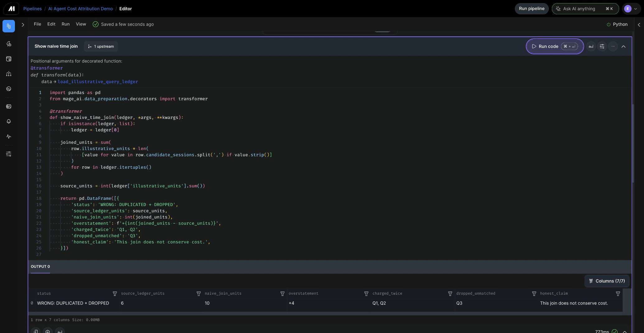Filter the overstatement column

[366, 294]
